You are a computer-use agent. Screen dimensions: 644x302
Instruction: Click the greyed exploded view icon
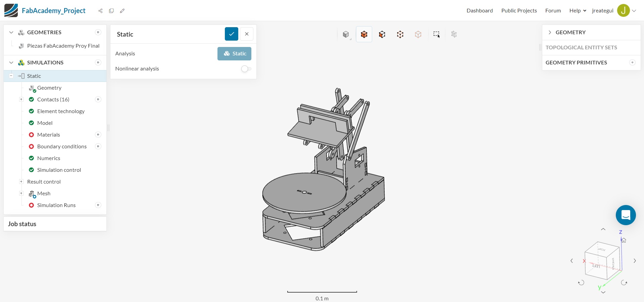[x=454, y=34]
